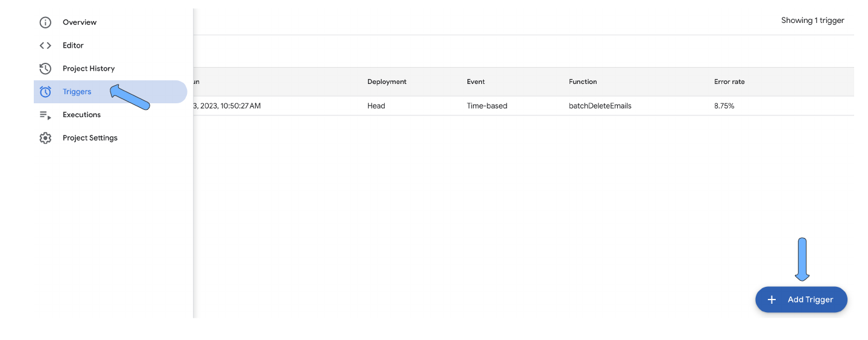Click the Project Settings gear icon
Image resolution: width=868 pixels, height=340 pixels.
(x=45, y=138)
